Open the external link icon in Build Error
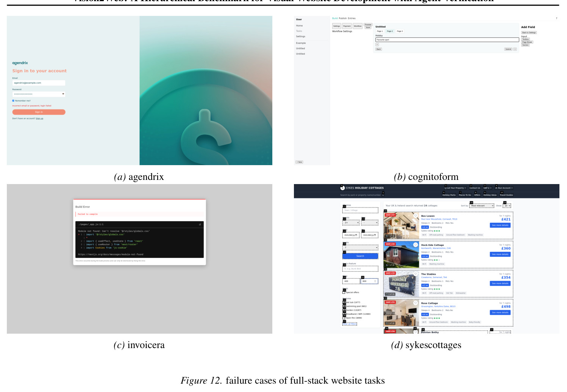567x392 pixels. (x=200, y=225)
